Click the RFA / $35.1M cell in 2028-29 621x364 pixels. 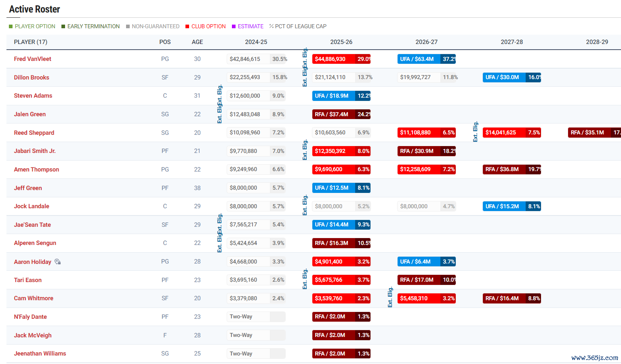click(594, 132)
